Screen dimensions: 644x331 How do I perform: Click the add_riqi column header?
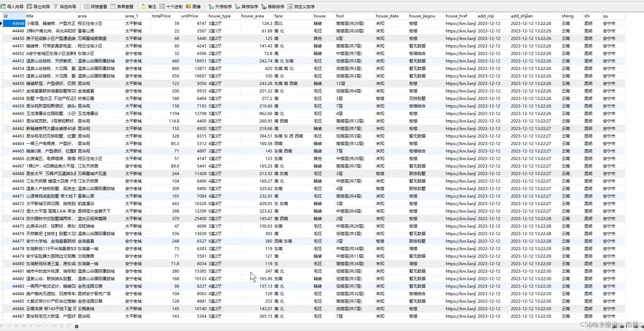[493, 16]
